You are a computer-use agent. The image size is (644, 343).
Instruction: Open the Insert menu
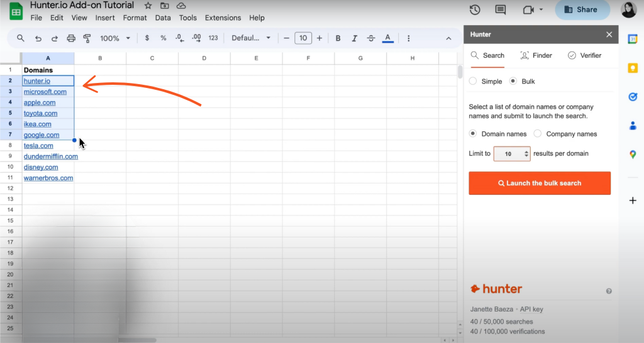(x=105, y=18)
